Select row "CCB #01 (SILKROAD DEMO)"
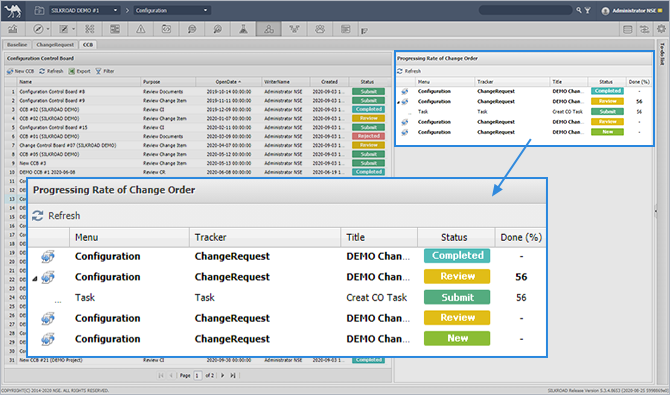Image resolution: width=670 pixels, height=395 pixels. tap(198, 136)
